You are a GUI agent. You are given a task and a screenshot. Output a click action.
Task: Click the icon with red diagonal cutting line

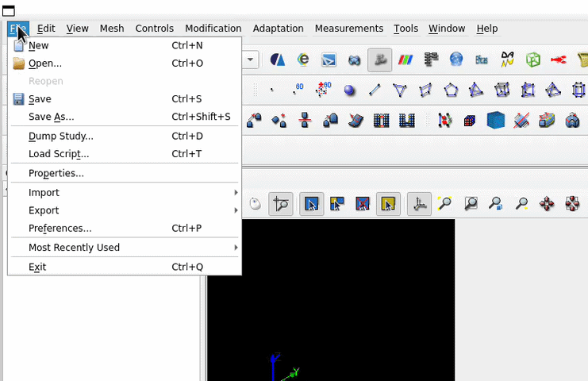coord(521,121)
